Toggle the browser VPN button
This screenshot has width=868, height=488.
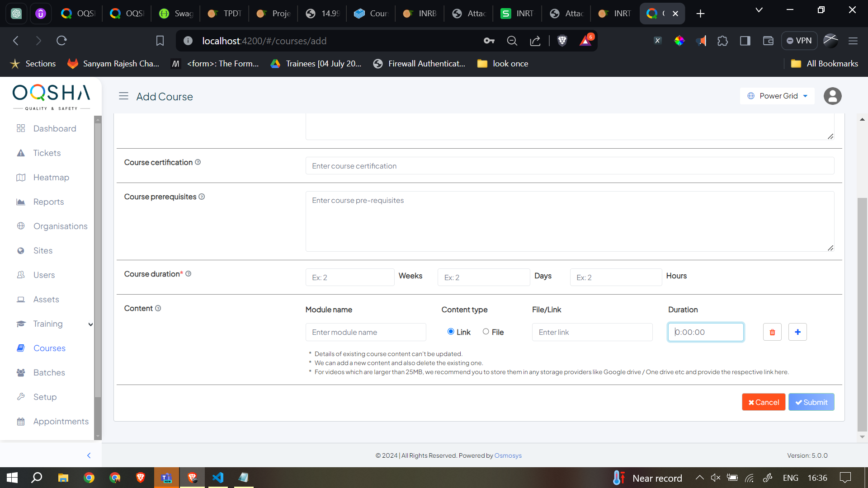click(x=799, y=41)
